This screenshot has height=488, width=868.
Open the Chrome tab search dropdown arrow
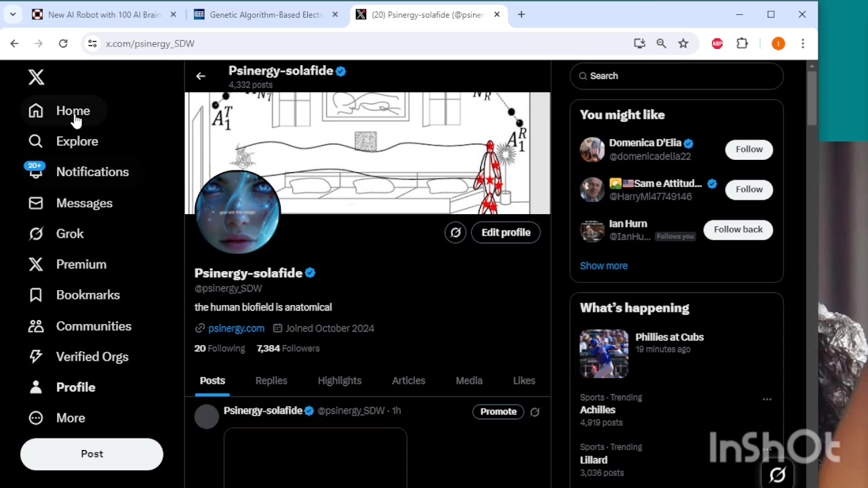click(x=13, y=14)
